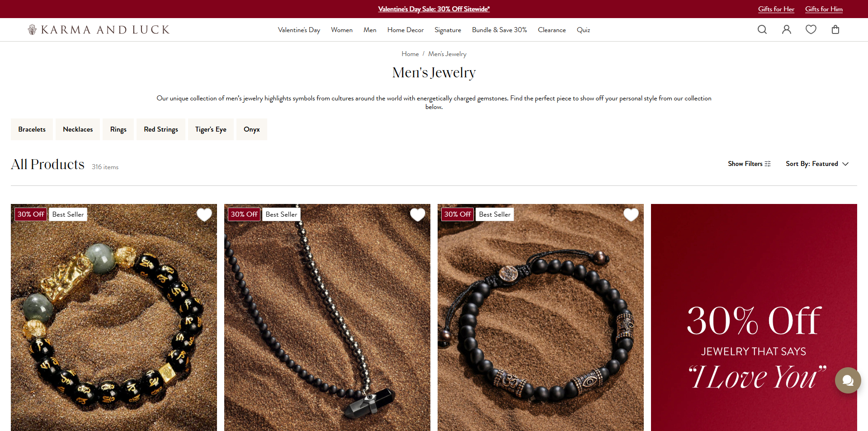Show Filters panel
The height and width of the screenshot is (431, 868).
coord(749,164)
